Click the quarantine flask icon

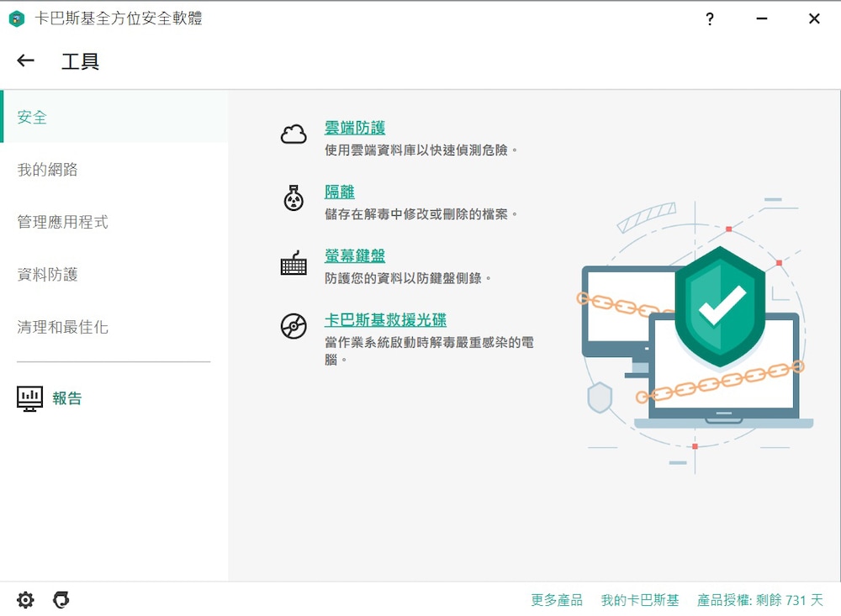pos(294,197)
